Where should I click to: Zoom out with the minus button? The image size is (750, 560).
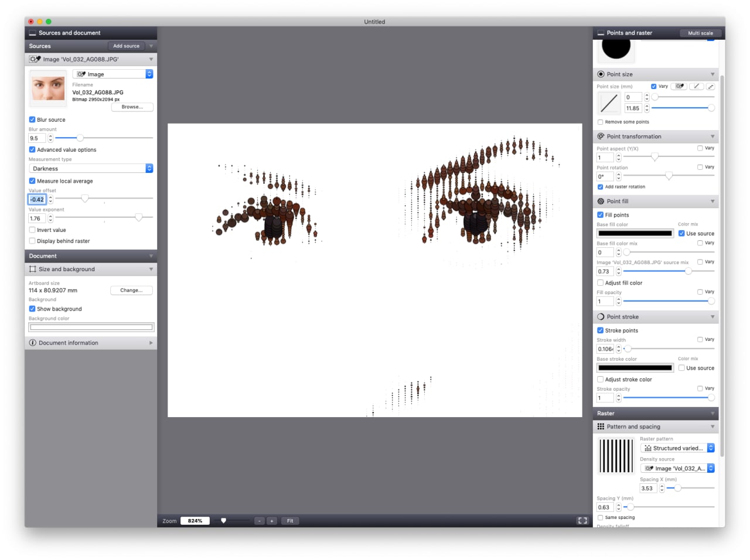tap(260, 521)
